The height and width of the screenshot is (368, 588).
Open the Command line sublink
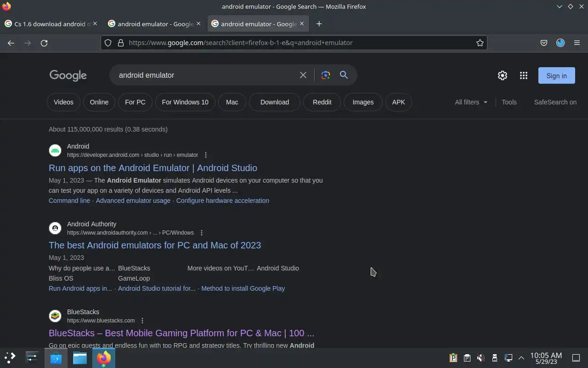[x=69, y=201]
